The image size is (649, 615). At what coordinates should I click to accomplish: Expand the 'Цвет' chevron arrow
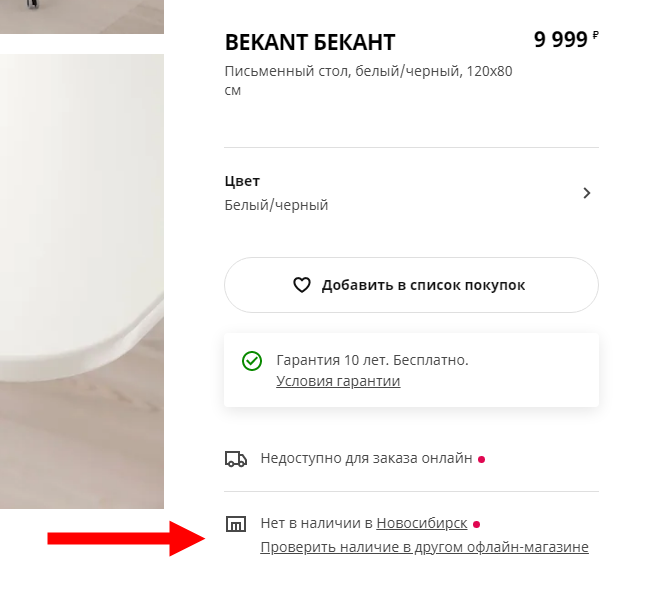(587, 193)
